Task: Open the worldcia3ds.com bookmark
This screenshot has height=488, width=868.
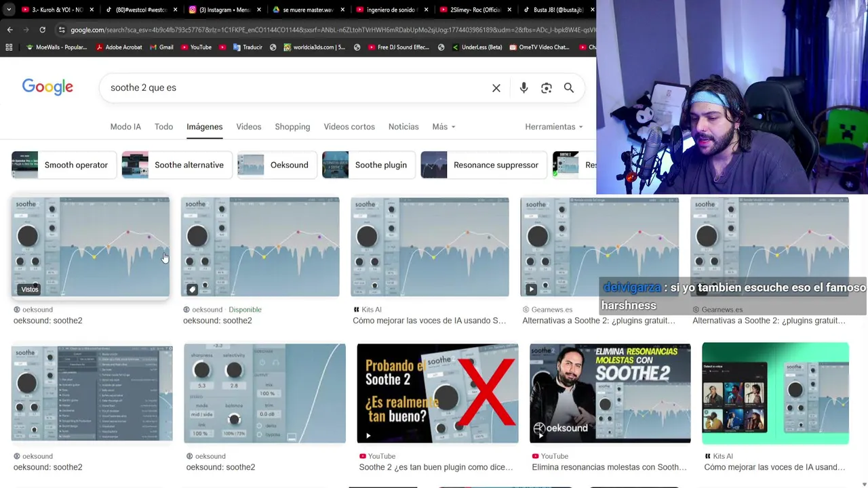Action: coord(314,47)
